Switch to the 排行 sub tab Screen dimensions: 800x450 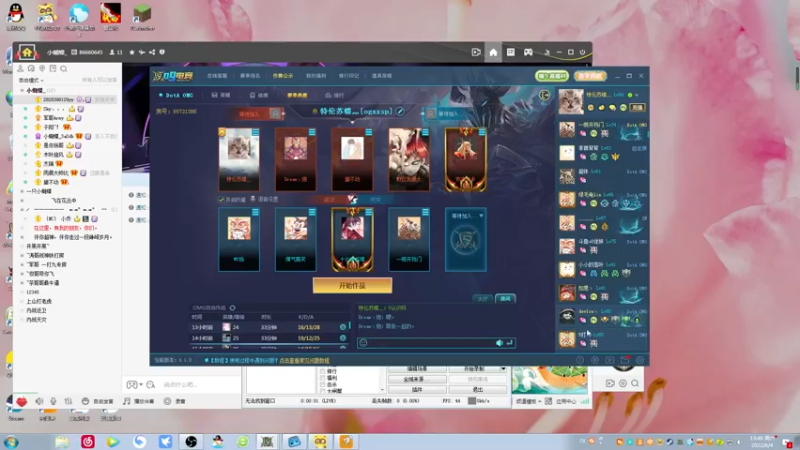(x=335, y=95)
